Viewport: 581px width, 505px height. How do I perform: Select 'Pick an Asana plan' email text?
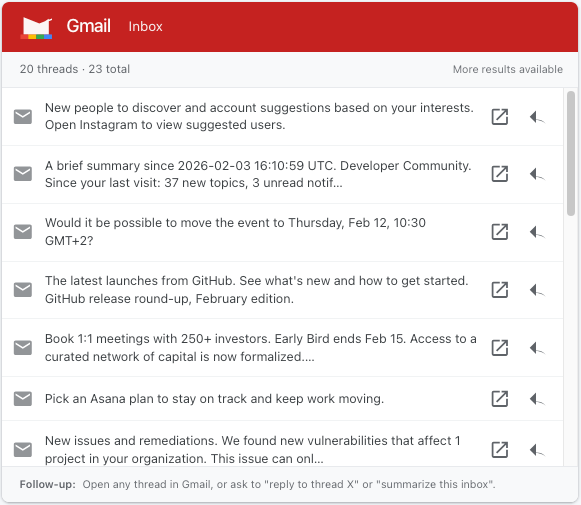pyautogui.click(x=215, y=399)
